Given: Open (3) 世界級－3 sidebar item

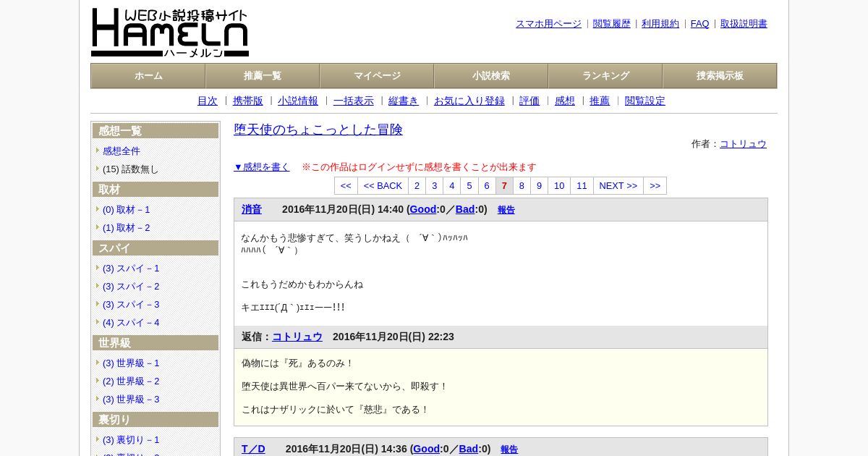Looking at the screenshot, I should click(x=131, y=400).
